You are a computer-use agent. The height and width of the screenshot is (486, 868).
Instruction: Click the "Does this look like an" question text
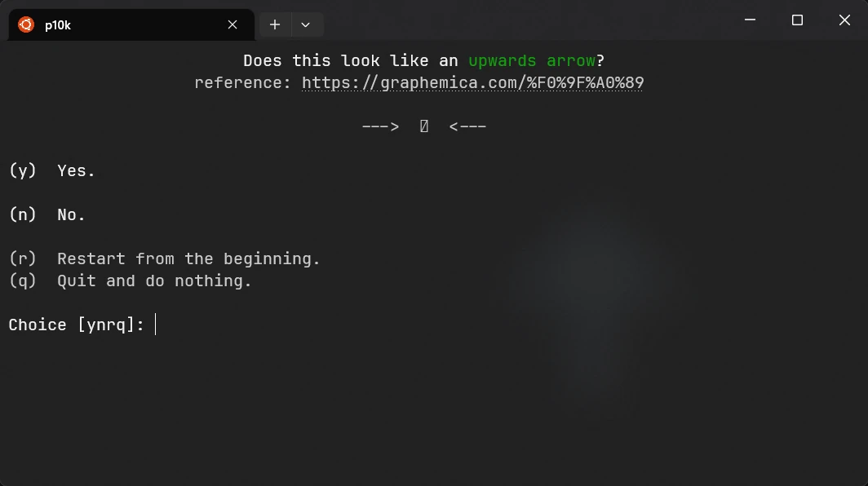(351, 61)
